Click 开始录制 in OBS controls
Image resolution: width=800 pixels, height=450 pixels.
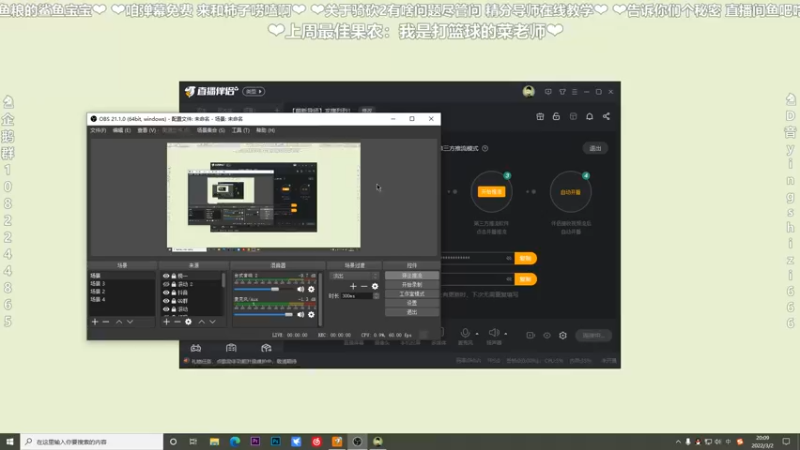coord(412,285)
